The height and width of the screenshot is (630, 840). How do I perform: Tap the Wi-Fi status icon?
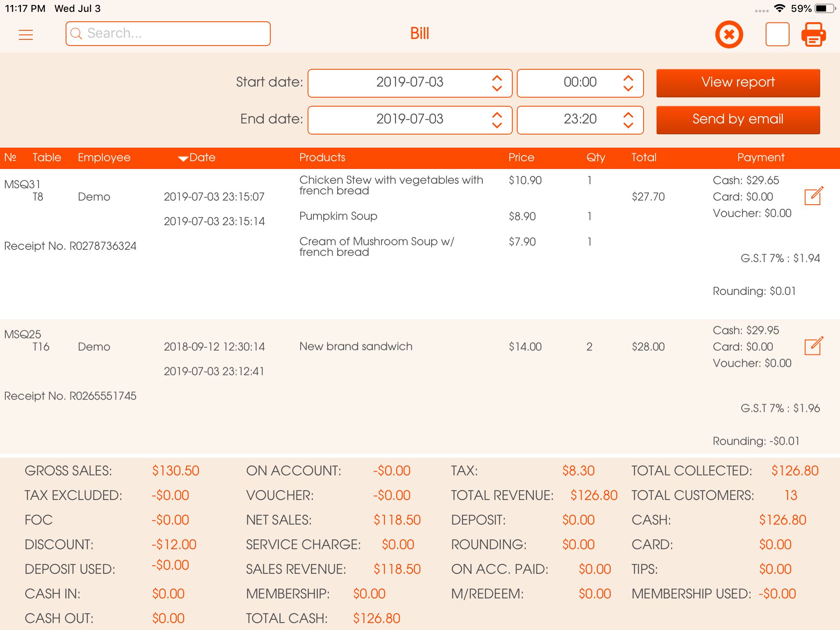(x=779, y=8)
